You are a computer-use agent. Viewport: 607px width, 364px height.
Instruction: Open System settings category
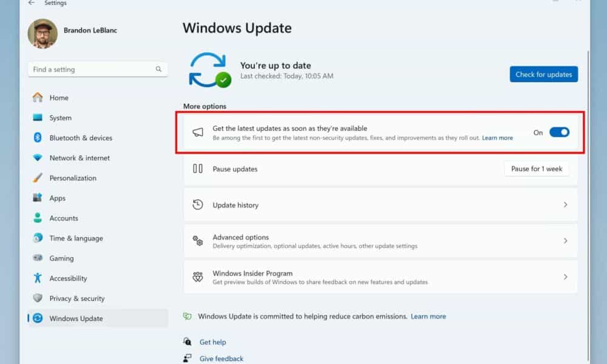click(60, 118)
